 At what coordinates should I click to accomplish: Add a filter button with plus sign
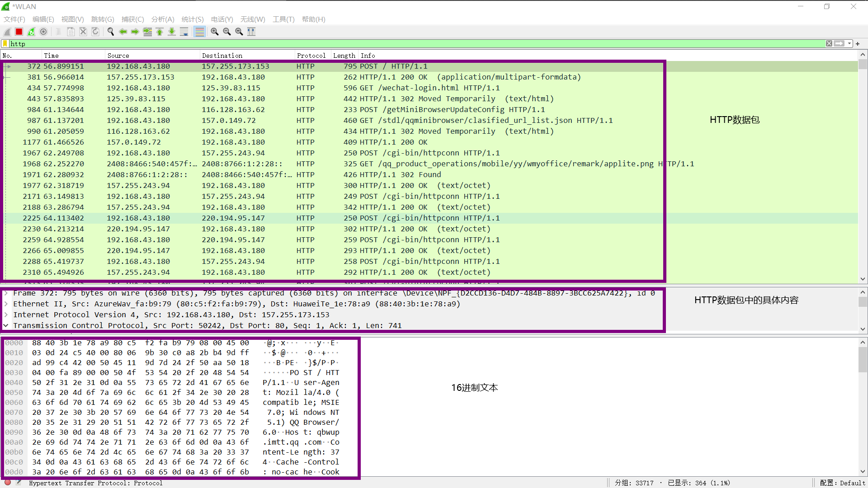858,44
